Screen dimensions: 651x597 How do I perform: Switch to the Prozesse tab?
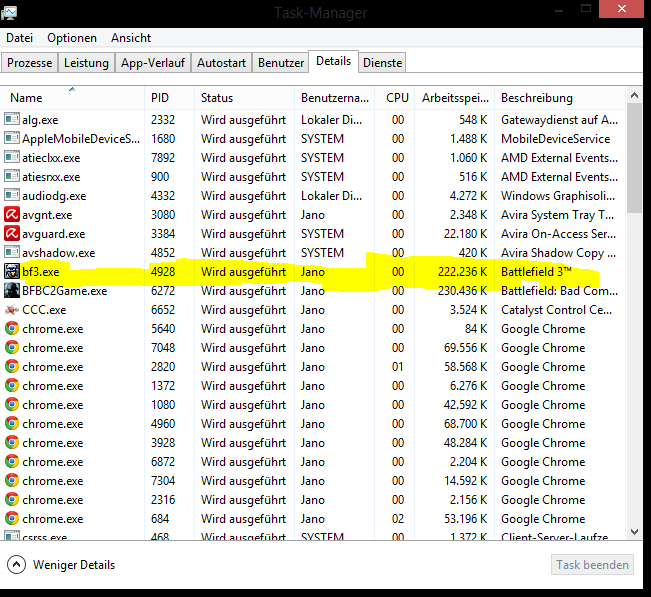[x=29, y=63]
